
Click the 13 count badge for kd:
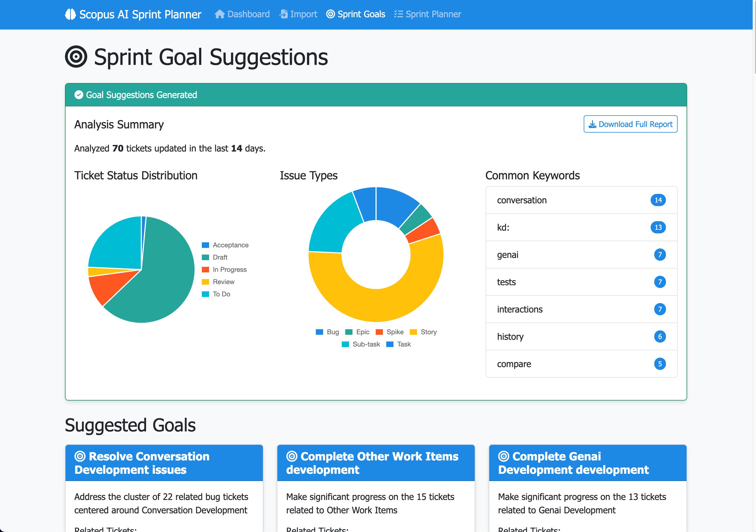pos(658,227)
